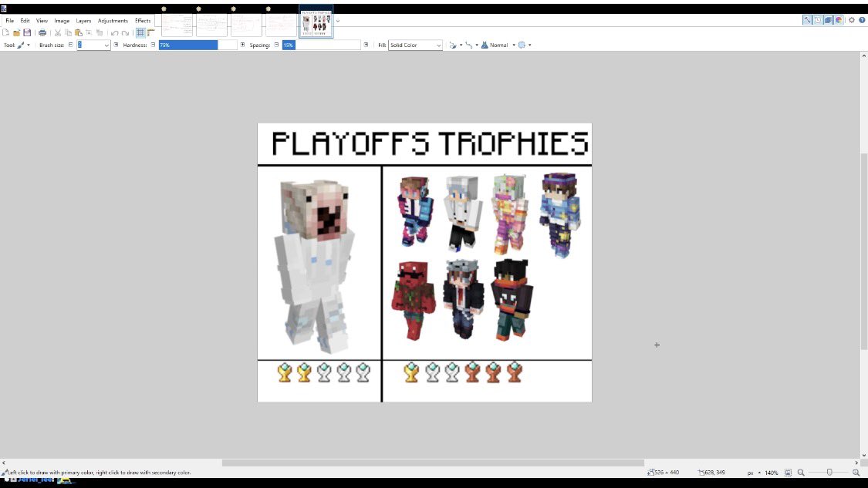Click the horizontal scrollbar thumb
Viewport: 868px width, 488px height.
coord(433,463)
